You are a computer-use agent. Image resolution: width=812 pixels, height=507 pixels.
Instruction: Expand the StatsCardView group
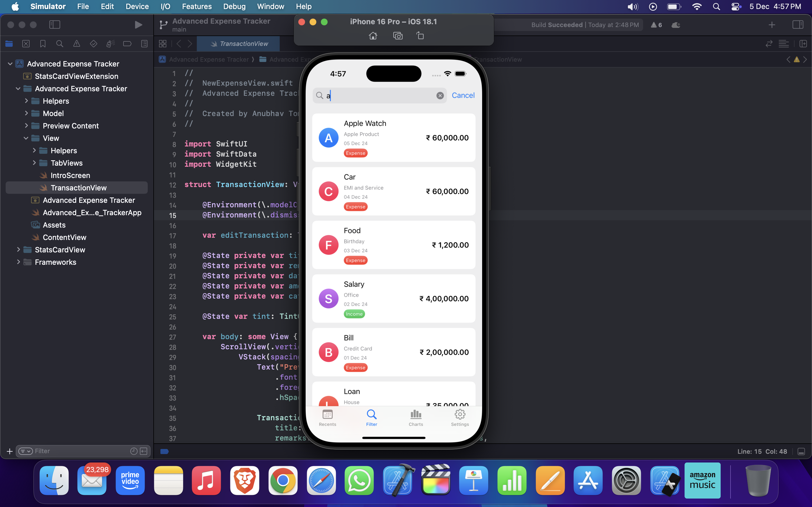[x=18, y=250]
